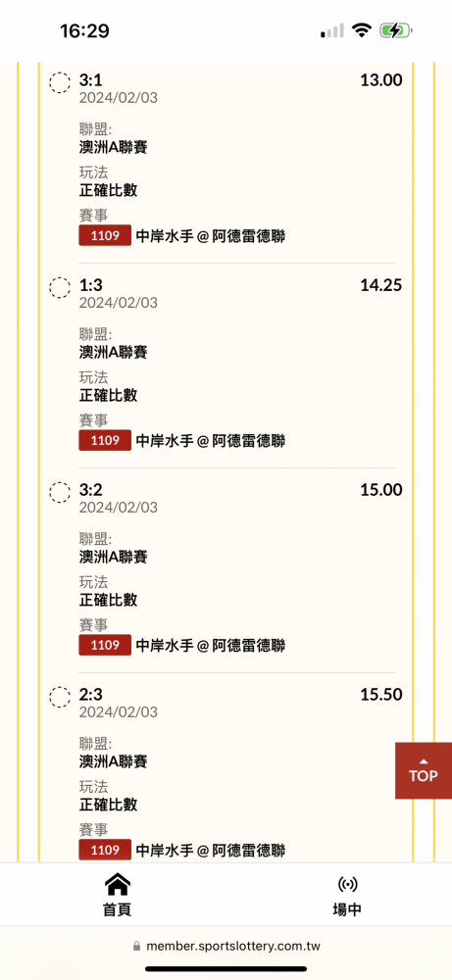
Task: Tap the 1109 badge under 3:1 entry
Action: [105, 235]
